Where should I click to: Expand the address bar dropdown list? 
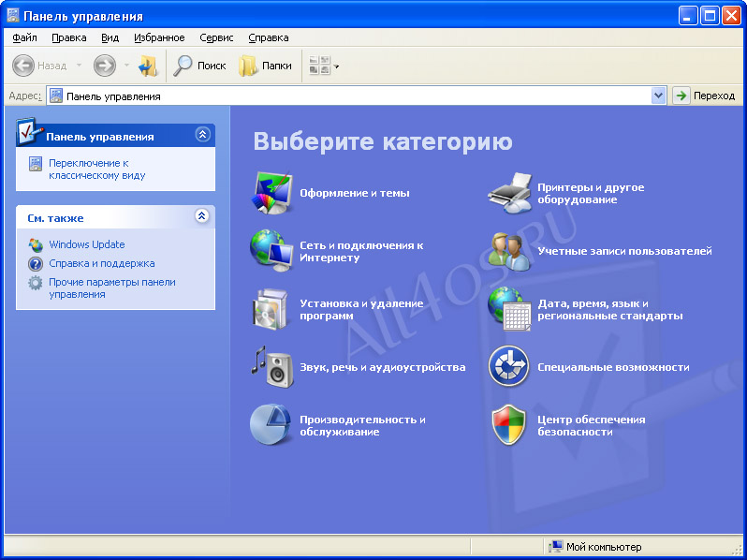coord(658,96)
